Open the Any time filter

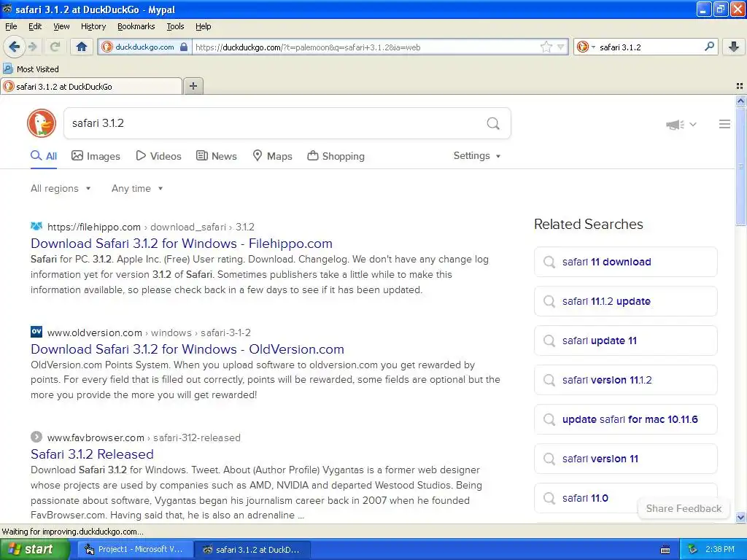tap(137, 189)
